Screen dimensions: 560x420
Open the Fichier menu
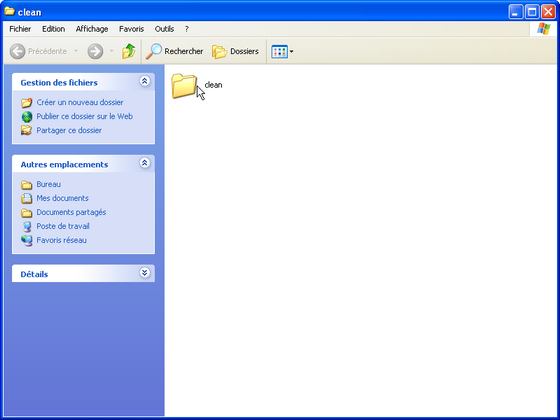pos(20,29)
